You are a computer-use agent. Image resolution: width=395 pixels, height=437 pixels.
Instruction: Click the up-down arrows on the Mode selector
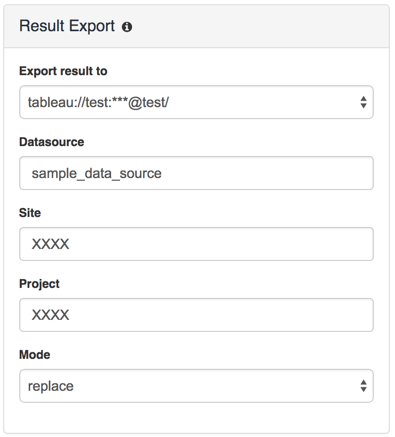363,386
